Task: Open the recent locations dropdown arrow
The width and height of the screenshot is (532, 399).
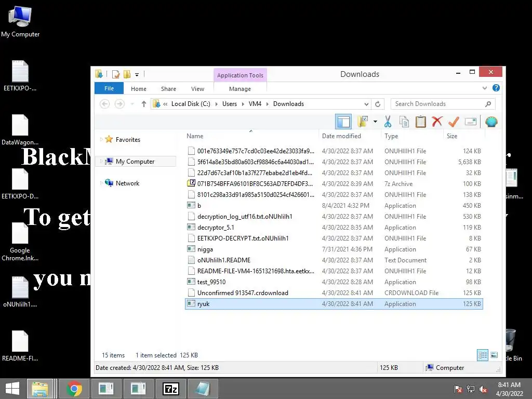Action: [132, 104]
